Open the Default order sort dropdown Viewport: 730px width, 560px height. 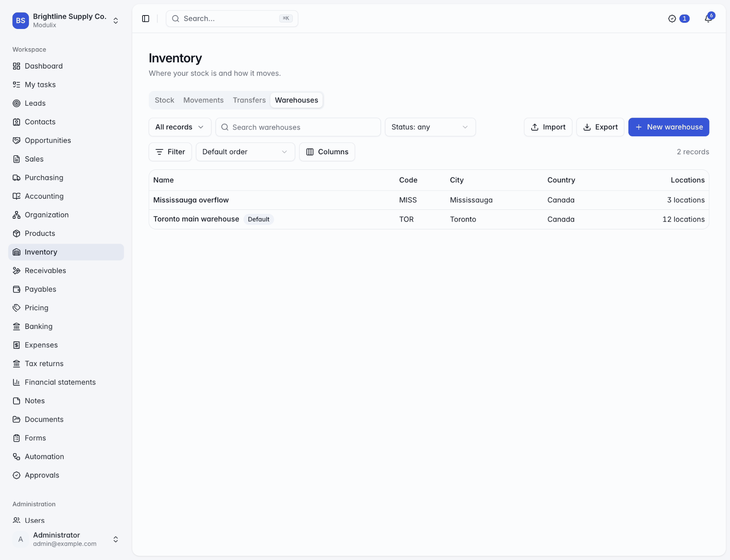pyautogui.click(x=245, y=152)
